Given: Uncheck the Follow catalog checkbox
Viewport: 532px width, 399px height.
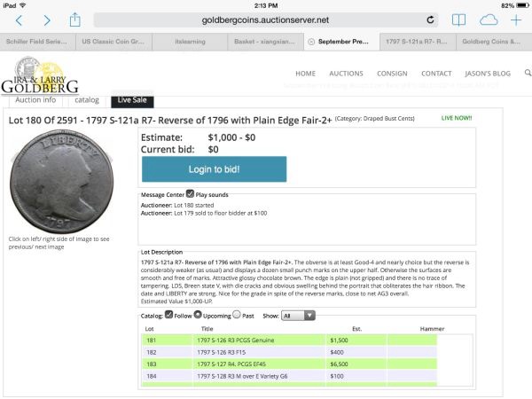Looking at the screenshot, I should 168,315.
